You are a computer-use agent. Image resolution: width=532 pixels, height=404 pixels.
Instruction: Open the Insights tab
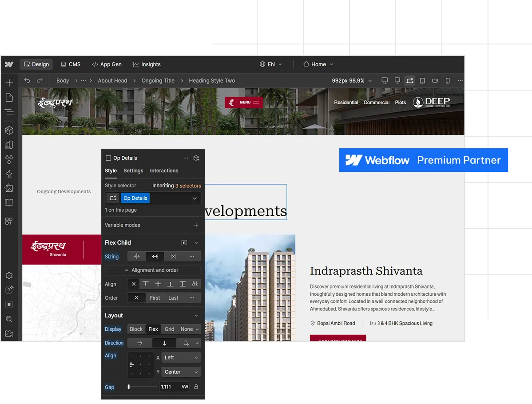(147, 64)
